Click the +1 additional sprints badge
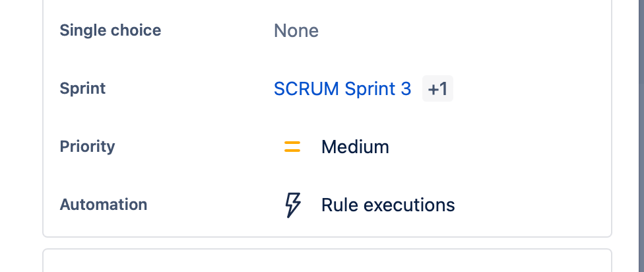Image resolution: width=644 pixels, height=272 pixels. tap(437, 88)
